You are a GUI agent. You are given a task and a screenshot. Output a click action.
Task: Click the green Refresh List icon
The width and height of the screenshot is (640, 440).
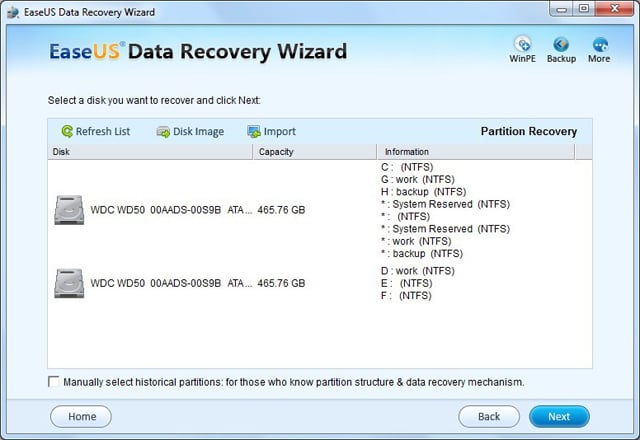tap(67, 131)
